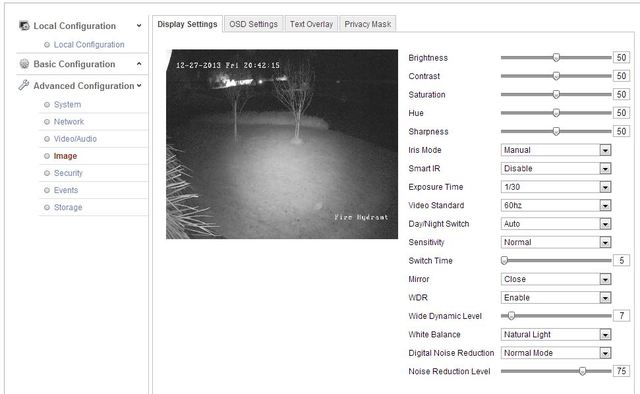Open the Video/Audio settings link
Viewport: 640px width, 394px height.
coord(75,139)
